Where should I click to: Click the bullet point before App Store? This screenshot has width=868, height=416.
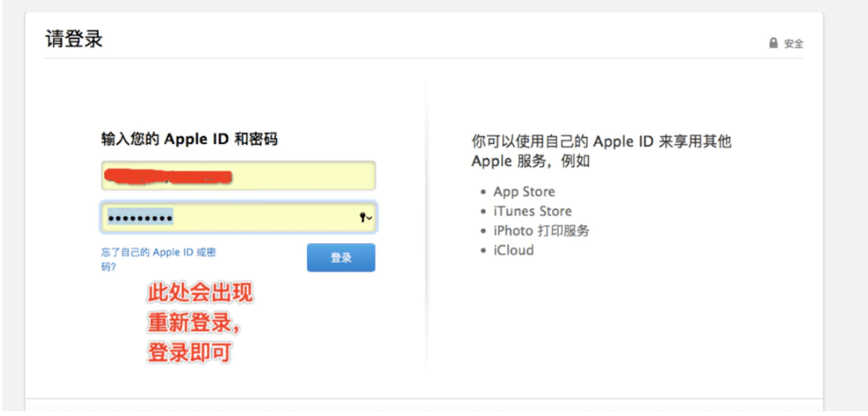[484, 192]
